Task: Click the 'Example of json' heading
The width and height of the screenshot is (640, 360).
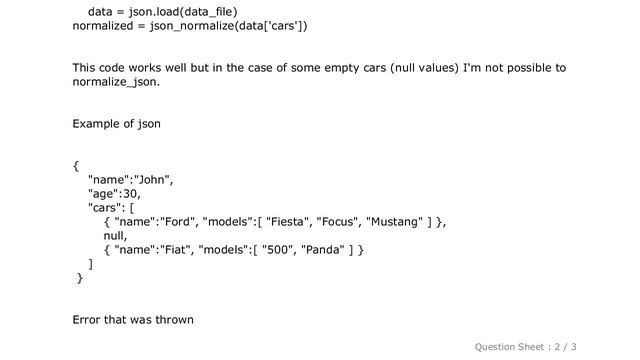Action: point(116,124)
